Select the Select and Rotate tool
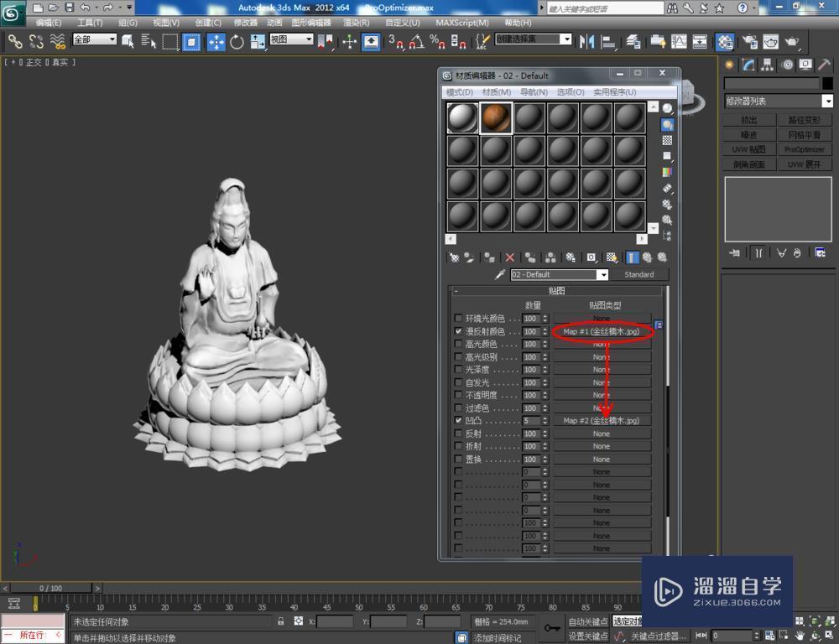This screenshot has height=644, width=839. point(236,40)
